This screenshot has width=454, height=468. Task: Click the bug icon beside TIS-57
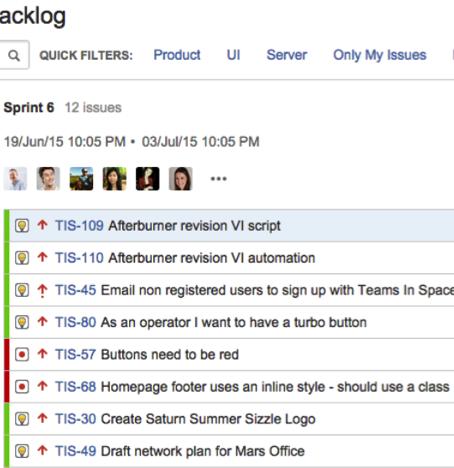[22, 354]
